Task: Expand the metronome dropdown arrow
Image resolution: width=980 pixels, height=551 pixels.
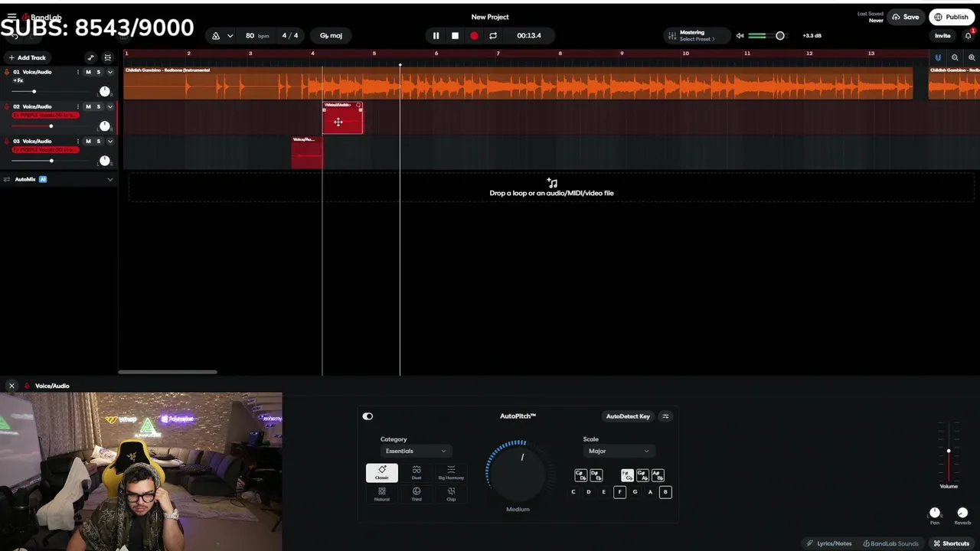Action: click(230, 36)
